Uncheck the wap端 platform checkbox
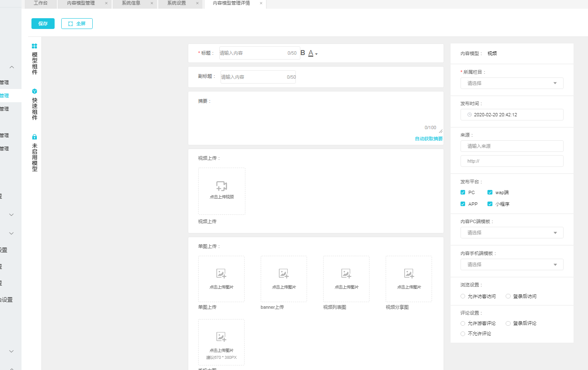 point(490,192)
